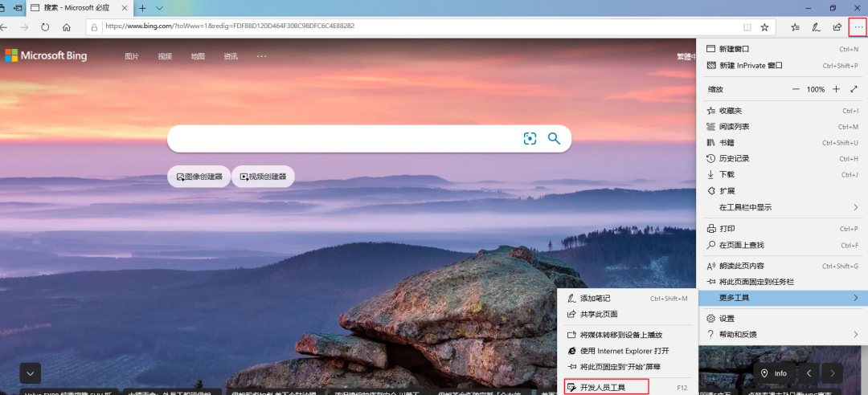Viewport: 868px width, 395px height.
Task: Open the 地图 link in Bing header
Action: [x=198, y=56]
